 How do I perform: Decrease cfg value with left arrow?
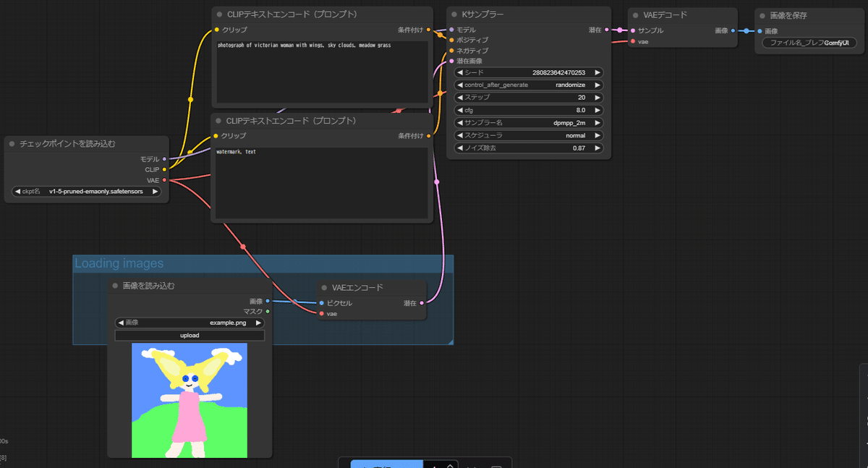pos(459,110)
